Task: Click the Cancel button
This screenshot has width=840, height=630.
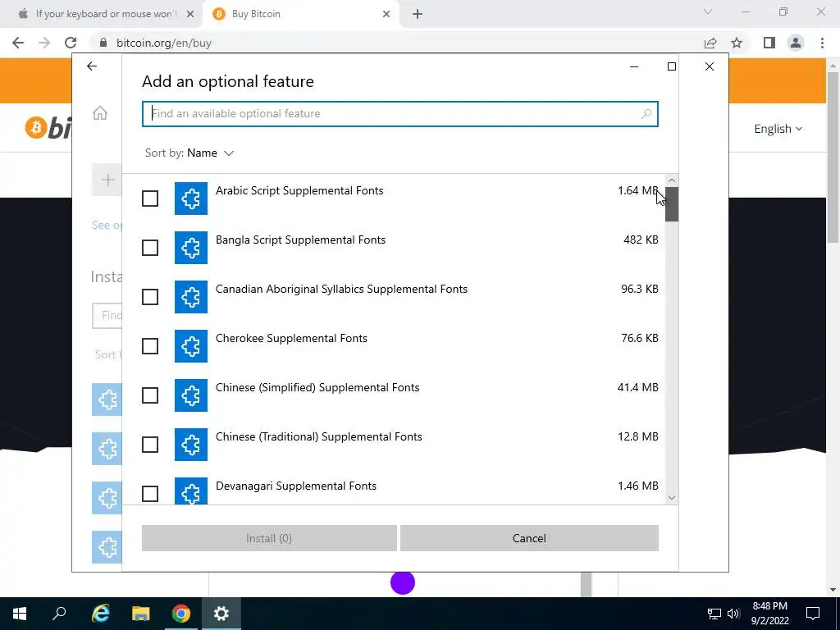Action: click(x=529, y=538)
